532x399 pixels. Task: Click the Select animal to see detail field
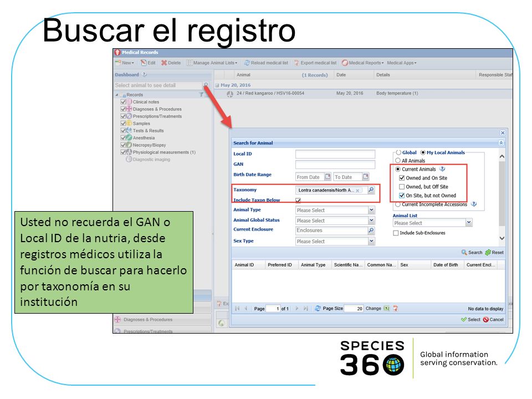158,85
